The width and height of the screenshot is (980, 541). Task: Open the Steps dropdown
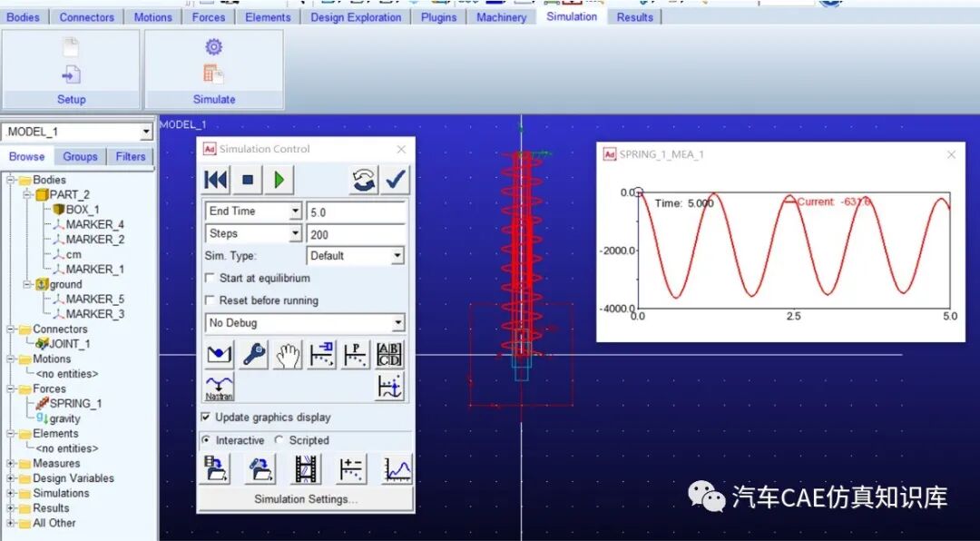296,234
